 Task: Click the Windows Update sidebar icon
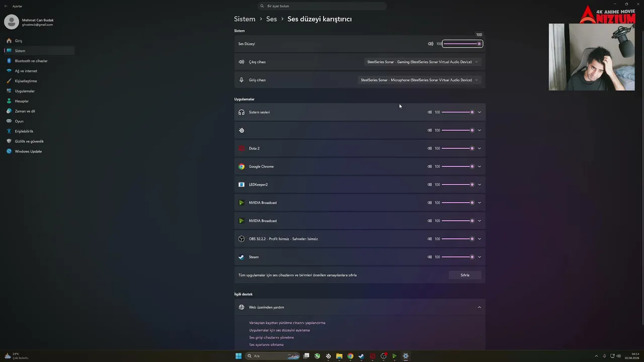[9, 151]
